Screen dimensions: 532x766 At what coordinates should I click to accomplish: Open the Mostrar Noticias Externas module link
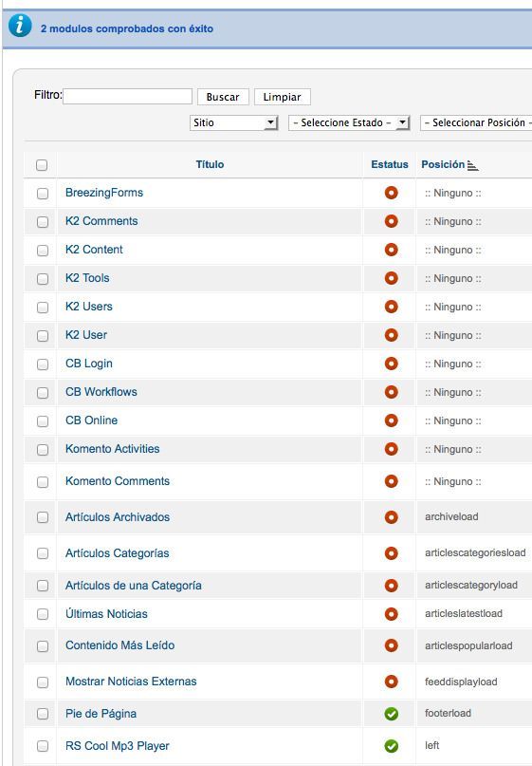pyautogui.click(x=131, y=682)
